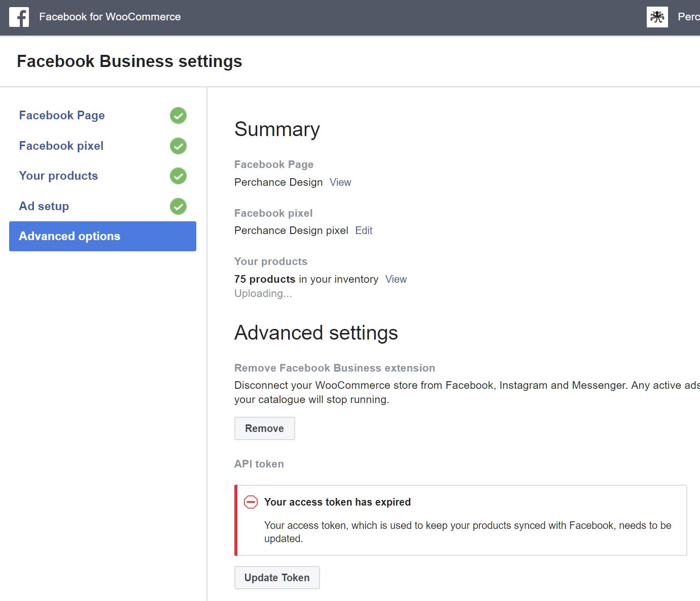Click the gray Facebook pixel summary label
The image size is (700, 601).
click(x=273, y=213)
